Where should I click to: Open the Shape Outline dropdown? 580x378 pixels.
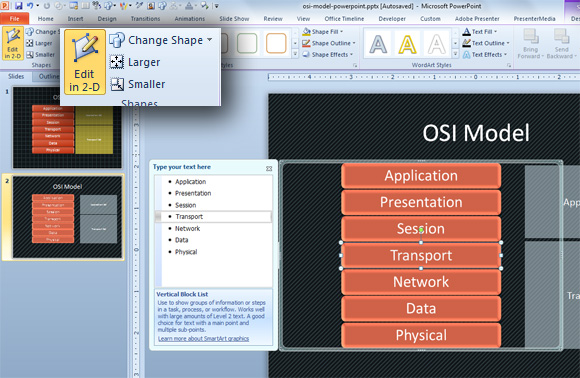(x=329, y=43)
